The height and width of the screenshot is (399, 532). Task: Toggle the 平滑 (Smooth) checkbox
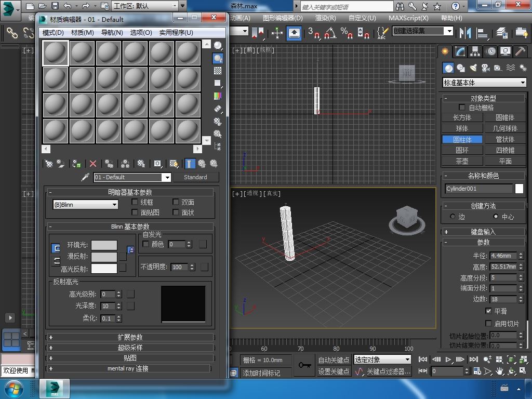click(x=488, y=311)
